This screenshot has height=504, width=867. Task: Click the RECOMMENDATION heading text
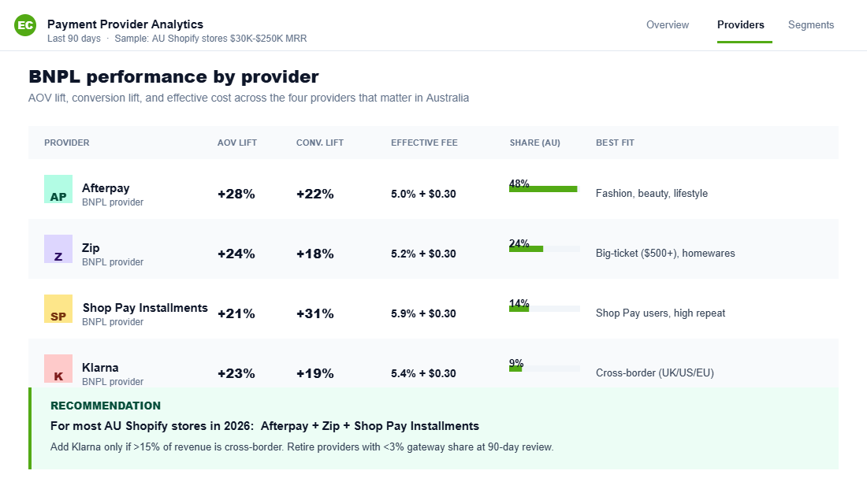coord(106,406)
